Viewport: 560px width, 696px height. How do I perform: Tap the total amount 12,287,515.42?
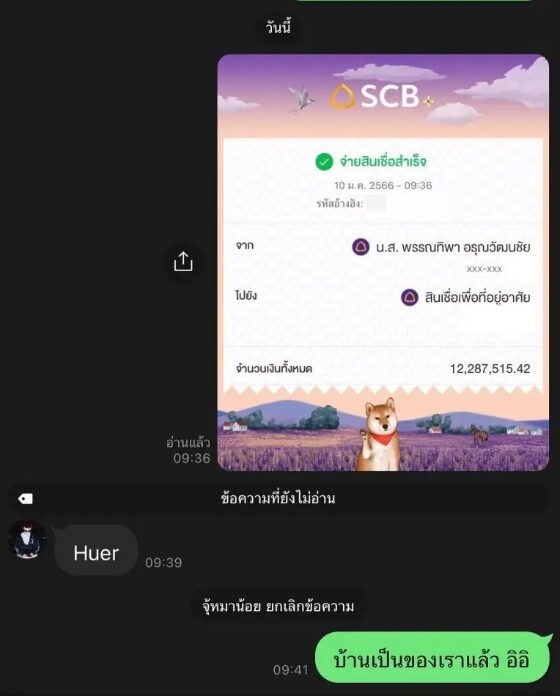tap(490, 368)
